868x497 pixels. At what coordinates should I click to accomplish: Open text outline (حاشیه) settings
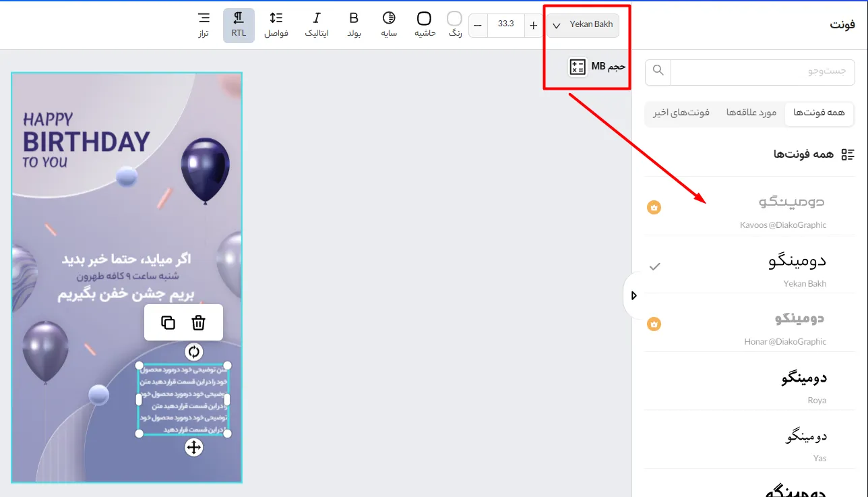425,25
